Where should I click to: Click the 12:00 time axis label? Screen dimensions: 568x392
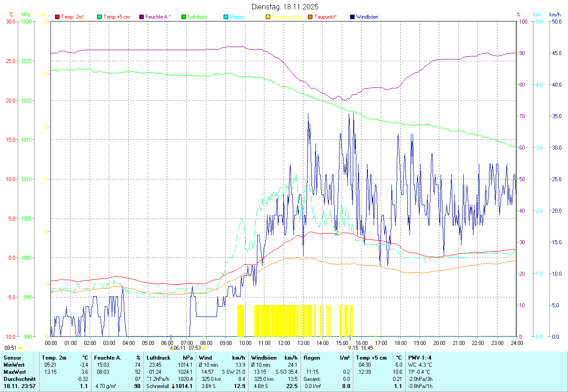tap(284, 343)
